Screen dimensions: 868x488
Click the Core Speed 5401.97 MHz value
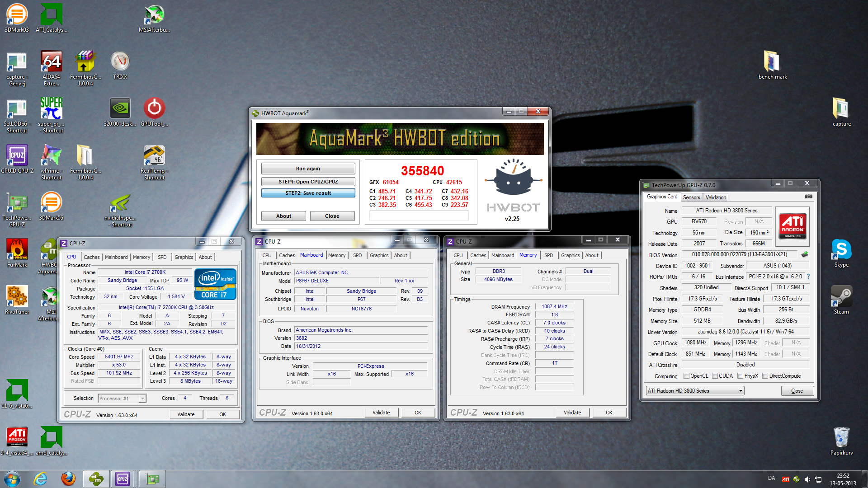coord(119,357)
